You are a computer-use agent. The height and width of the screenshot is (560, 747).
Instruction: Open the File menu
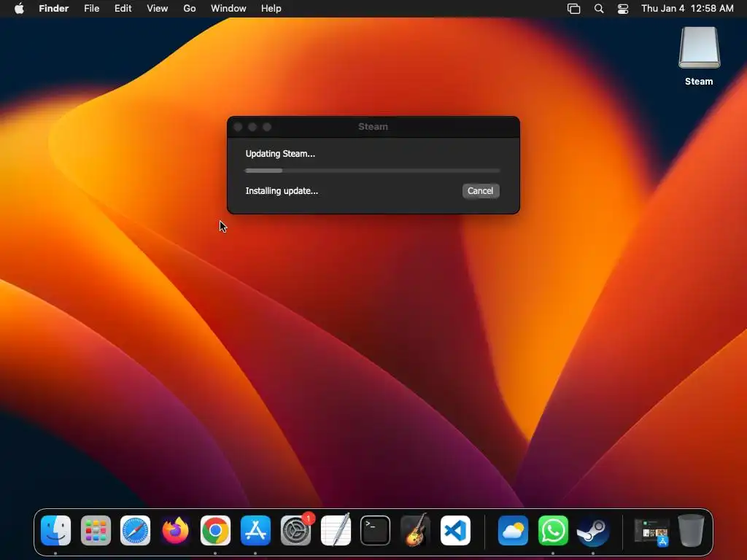tap(91, 9)
